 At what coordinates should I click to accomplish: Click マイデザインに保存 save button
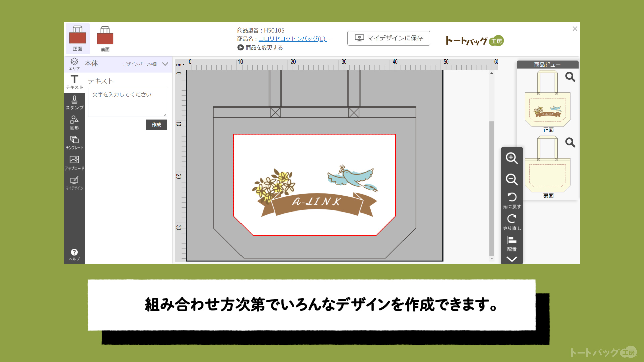pyautogui.click(x=389, y=38)
